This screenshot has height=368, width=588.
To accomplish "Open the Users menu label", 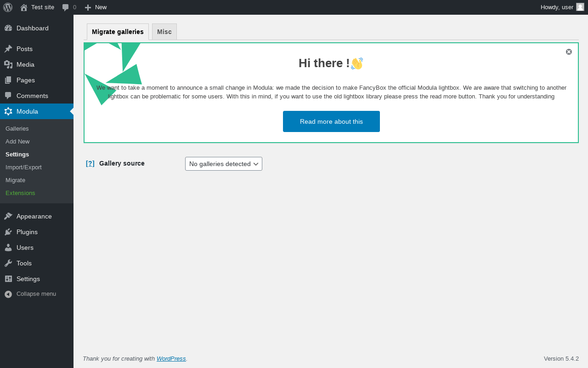I will click(25, 247).
